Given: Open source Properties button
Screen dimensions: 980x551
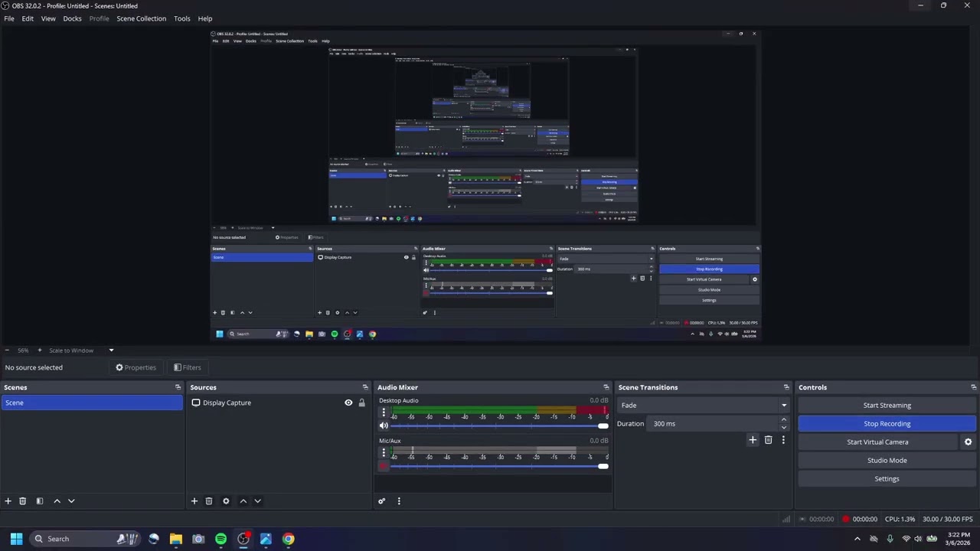Looking at the screenshot, I should [x=136, y=367].
